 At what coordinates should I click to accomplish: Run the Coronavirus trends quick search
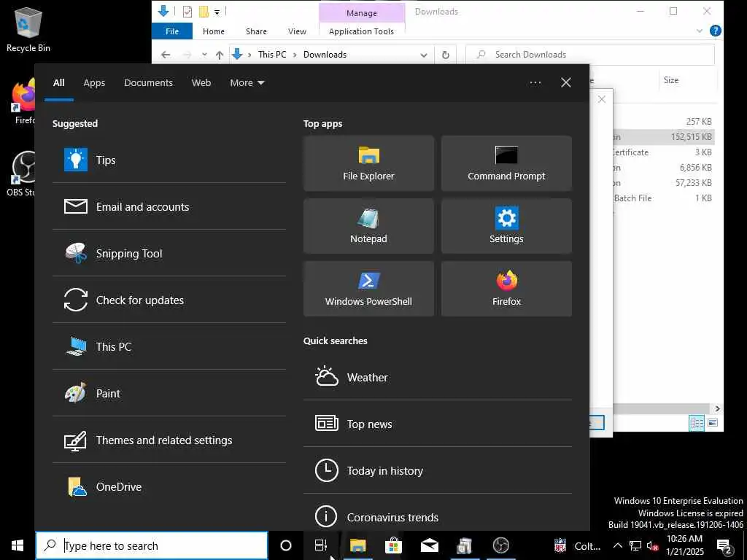click(438, 516)
